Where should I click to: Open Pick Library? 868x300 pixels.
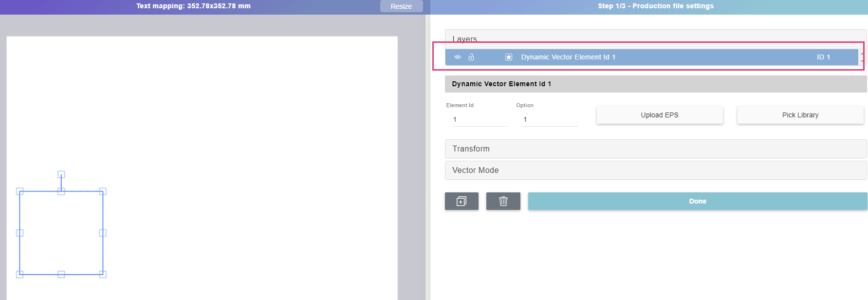pyautogui.click(x=800, y=115)
